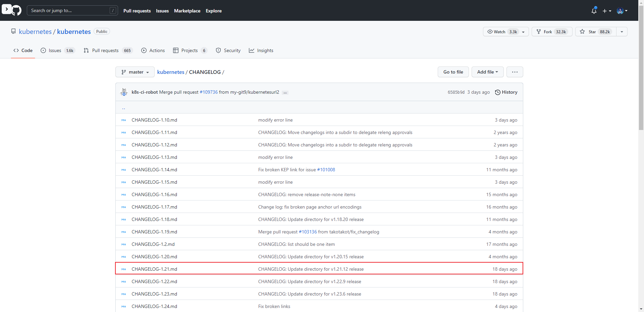Open commit History via clock icon

tap(498, 92)
